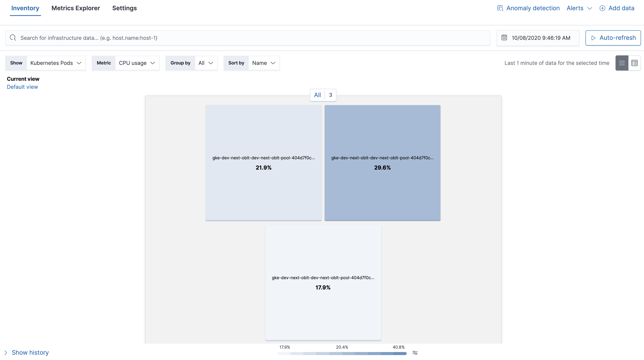Switch to Metrics Explorer tab
The width and height of the screenshot is (644, 360).
pos(75,8)
